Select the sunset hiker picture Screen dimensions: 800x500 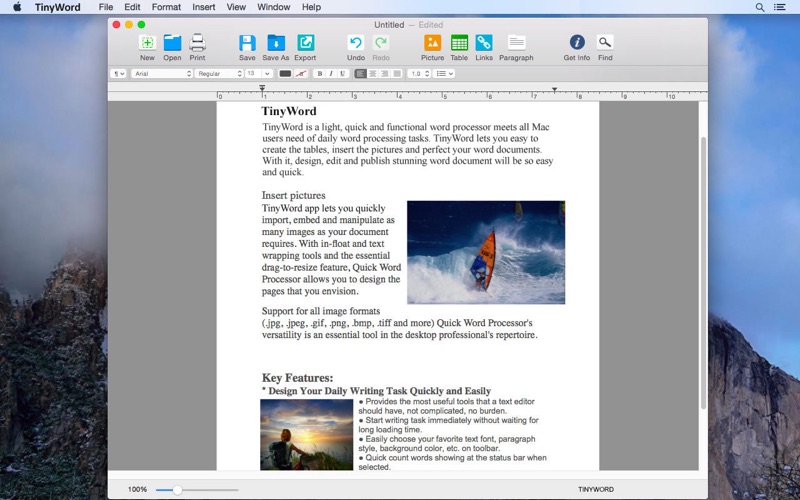[x=307, y=435]
